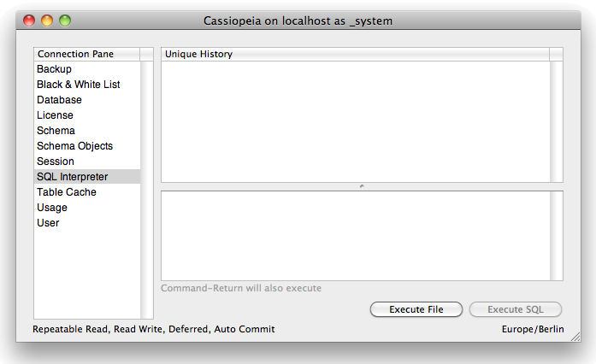Click the Europe/Berlin time zone label
This screenshot has height=364, width=596.
[x=533, y=329]
